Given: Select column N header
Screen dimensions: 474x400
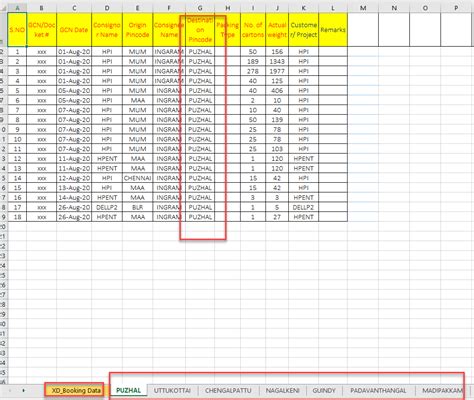Looking at the screenshot, I should 394,8.
